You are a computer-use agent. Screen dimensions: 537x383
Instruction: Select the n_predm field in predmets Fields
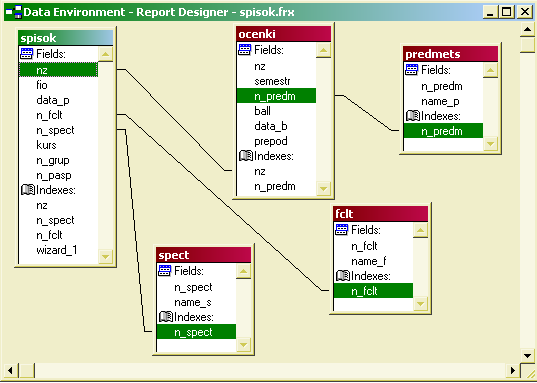[x=443, y=86]
